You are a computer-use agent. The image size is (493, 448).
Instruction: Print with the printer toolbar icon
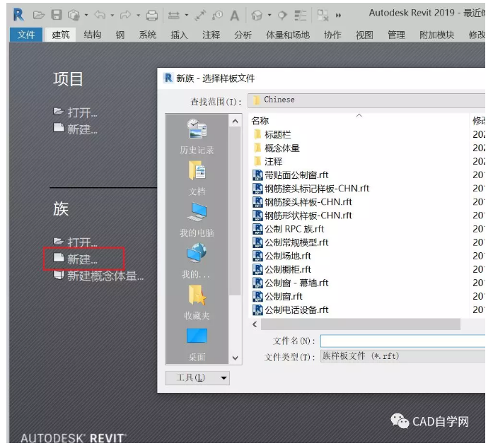click(152, 15)
